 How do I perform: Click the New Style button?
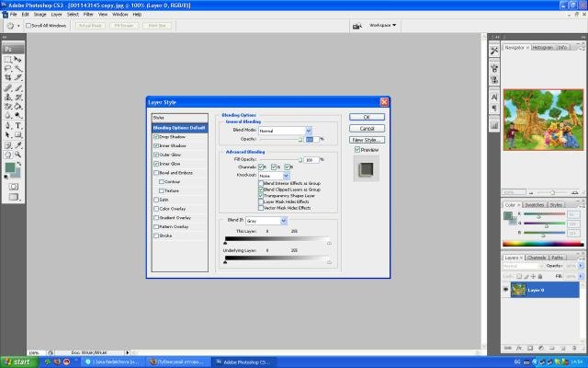click(x=367, y=138)
